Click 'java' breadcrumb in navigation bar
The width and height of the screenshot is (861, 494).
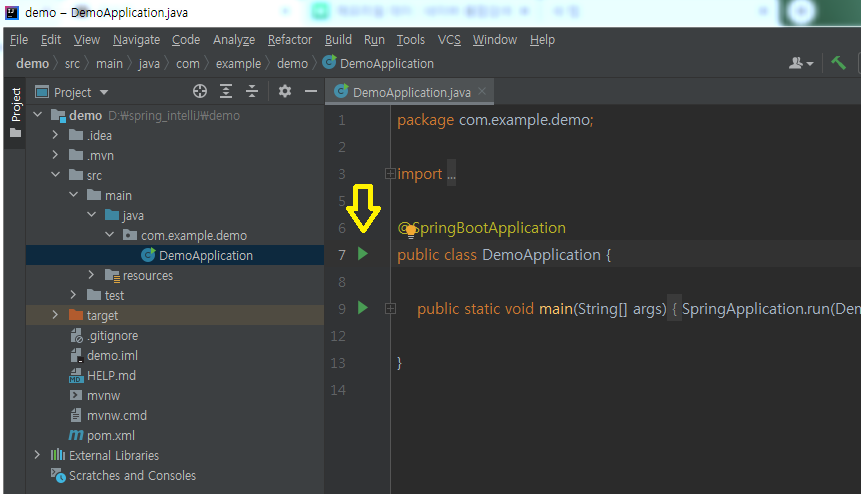[149, 64]
